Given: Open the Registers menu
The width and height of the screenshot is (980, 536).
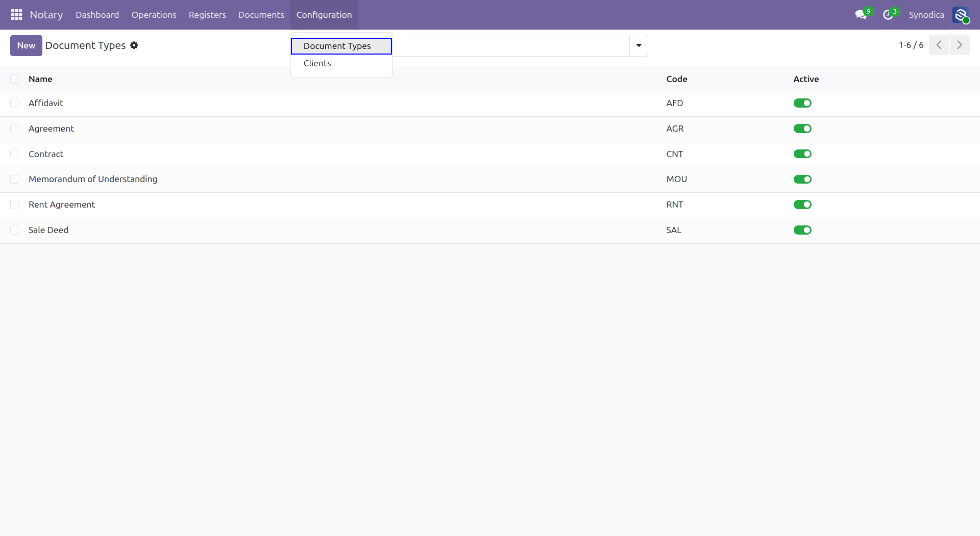Looking at the screenshot, I should pyautogui.click(x=207, y=15).
